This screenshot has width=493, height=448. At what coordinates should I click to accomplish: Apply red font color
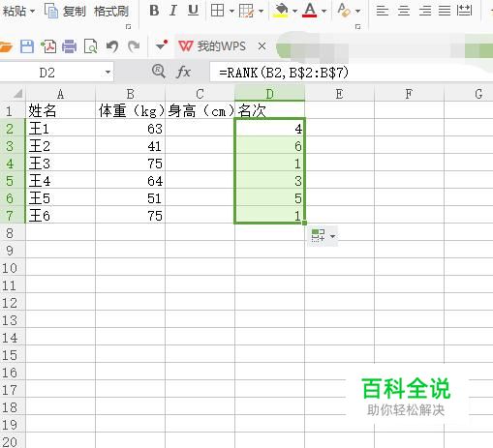(310, 11)
